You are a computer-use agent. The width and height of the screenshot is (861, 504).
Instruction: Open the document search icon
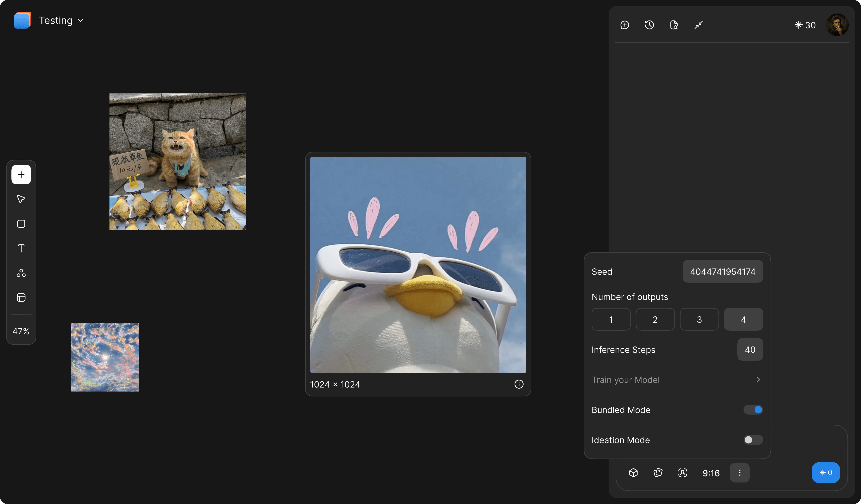[x=674, y=25]
